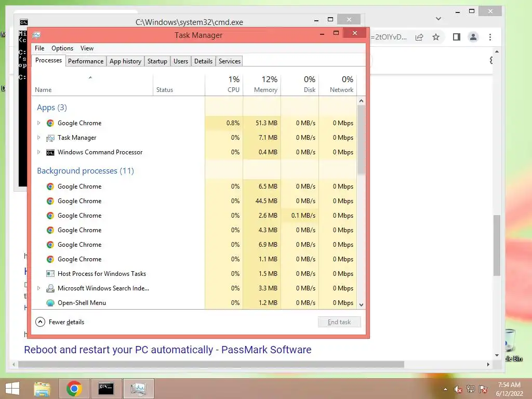This screenshot has height=399, width=532.
Task: Collapse view with Fewer details
Action: point(60,322)
